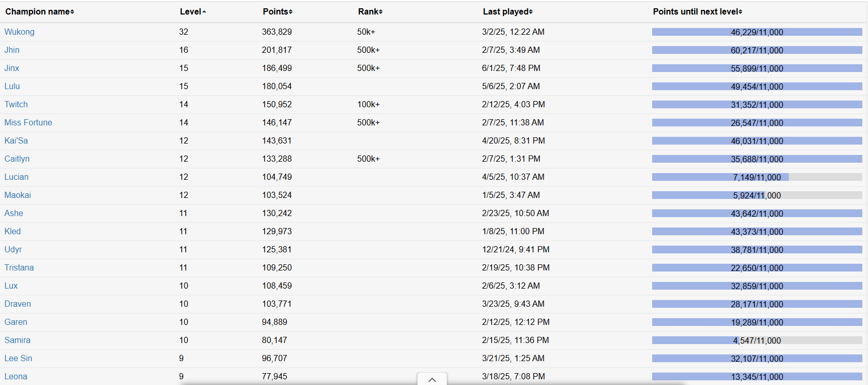The height and width of the screenshot is (385, 868).
Task: Click Maokai's progress bar 5,924/11,000
Action: click(x=757, y=195)
